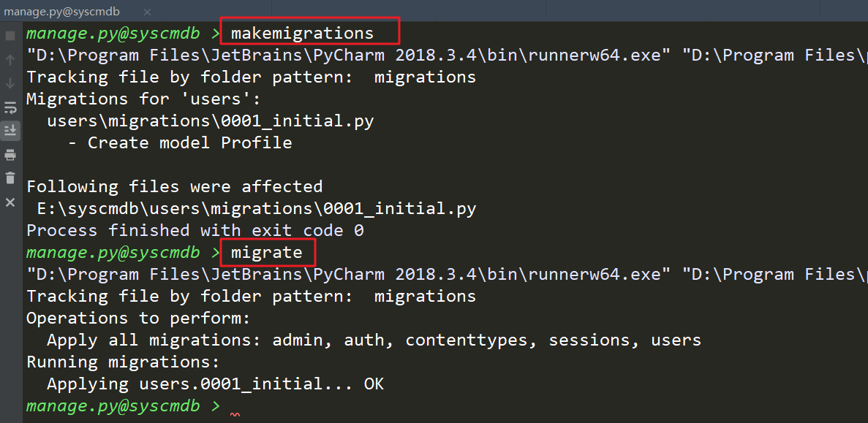
Task: Click the migrate command text
Action: (x=266, y=253)
